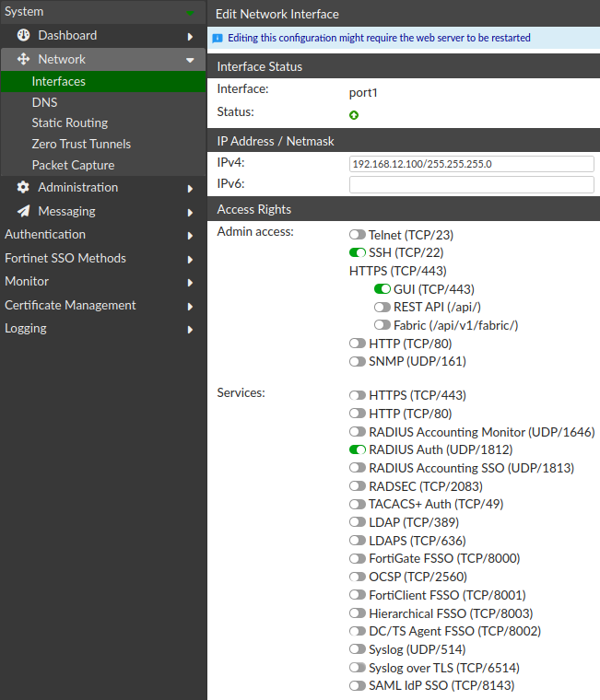
Task: Toggle Hierarchical FSSO (TCP/8003)
Action: point(358,613)
